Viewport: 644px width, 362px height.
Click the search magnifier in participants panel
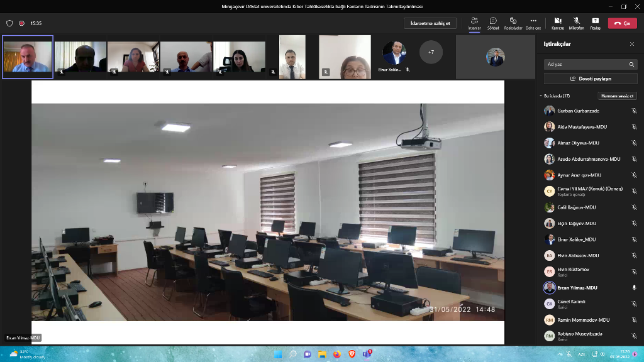coord(631,64)
